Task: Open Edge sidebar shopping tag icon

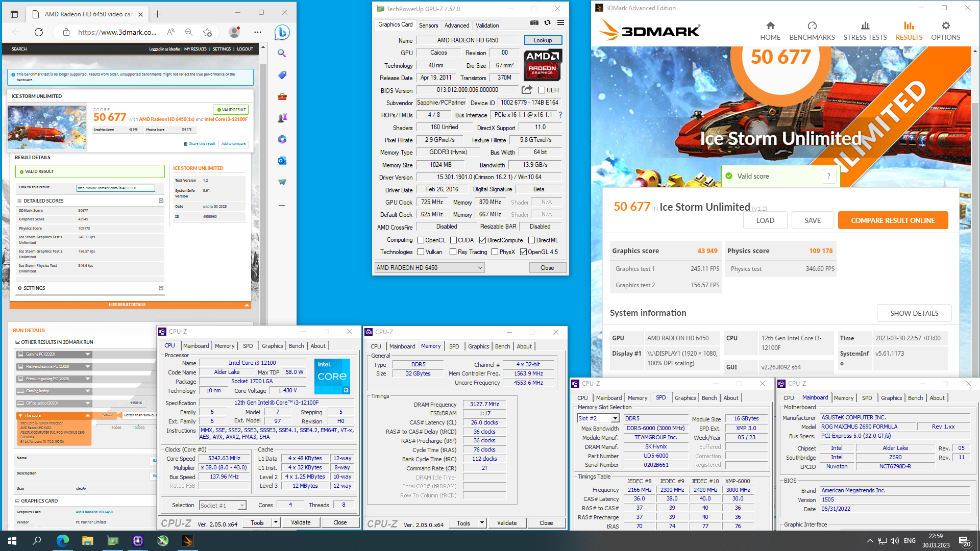Action: tap(282, 75)
